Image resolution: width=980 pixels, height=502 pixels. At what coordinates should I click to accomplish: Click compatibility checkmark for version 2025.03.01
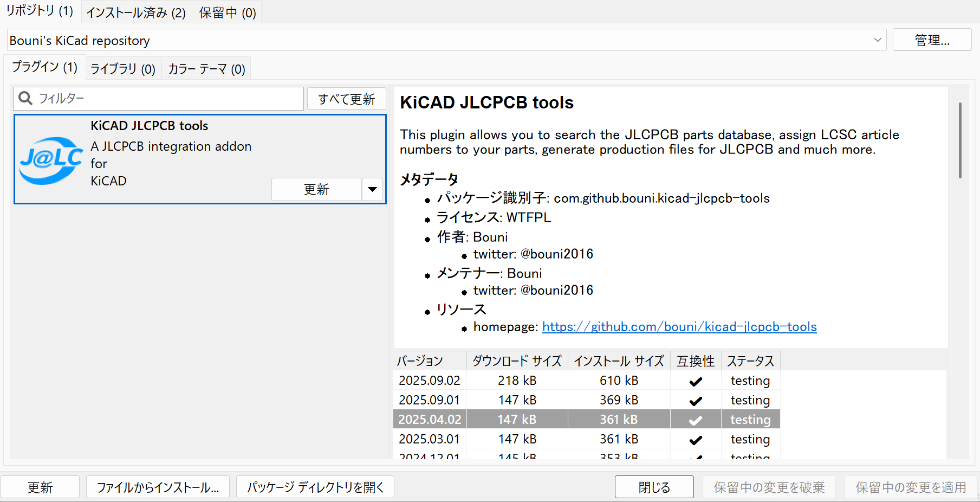coord(696,440)
